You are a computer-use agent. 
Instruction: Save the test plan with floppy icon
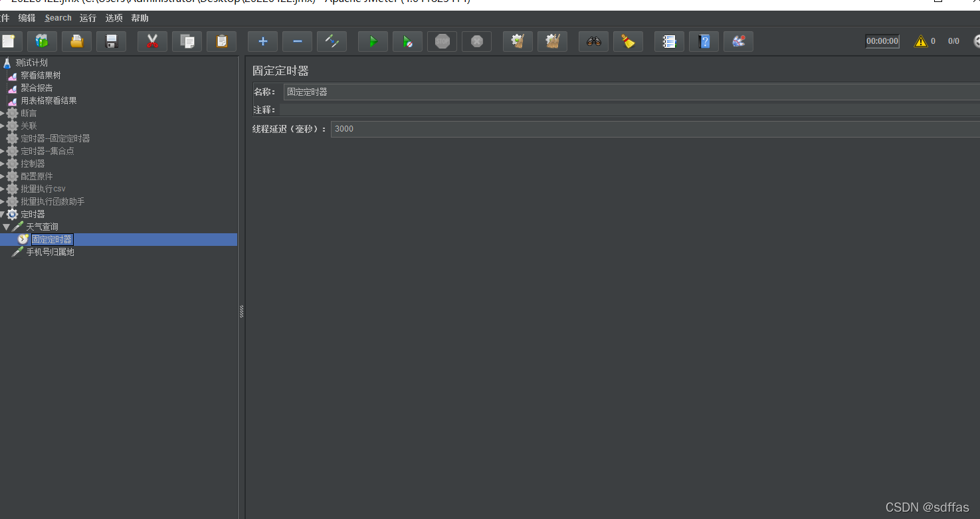point(111,41)
